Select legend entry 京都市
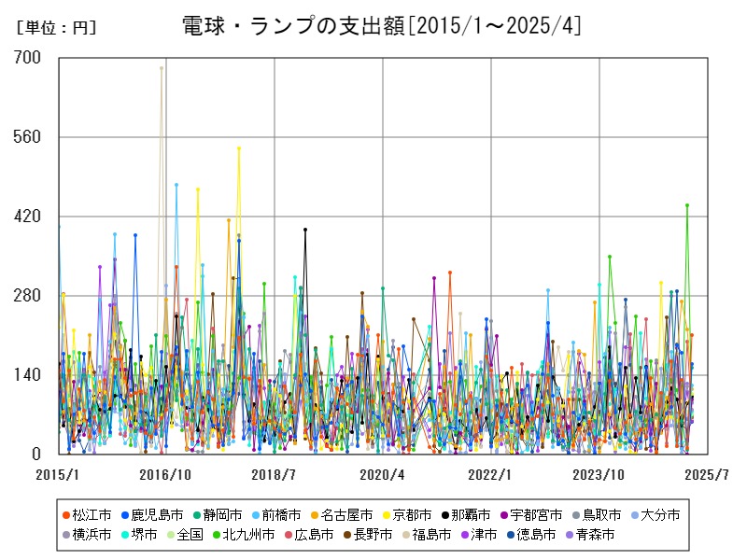Image resolution: width=747 pixels, height=560 pixels. pyautogui.click(x=407, y=515)
